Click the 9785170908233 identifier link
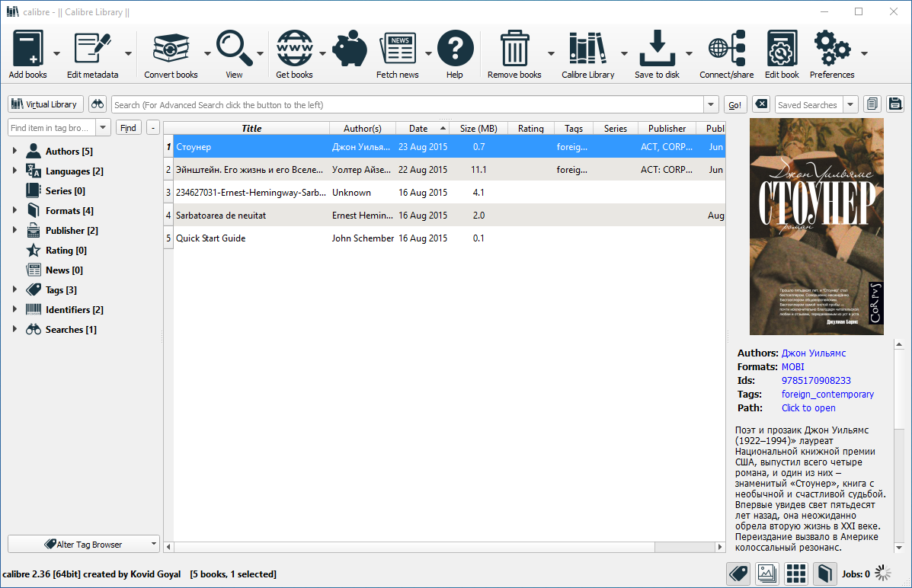The image size is (912, 588). (816, 380)
